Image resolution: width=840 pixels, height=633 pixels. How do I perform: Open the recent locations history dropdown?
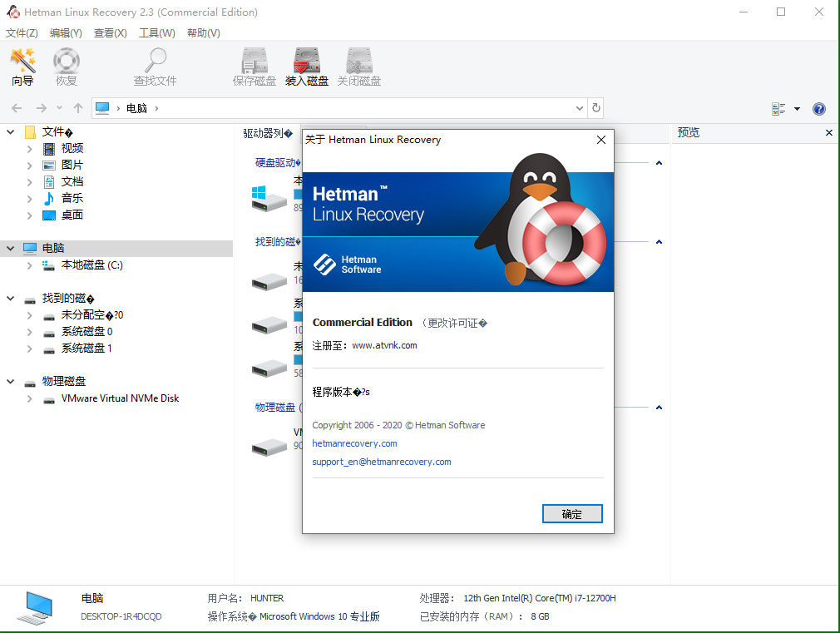pos(59,108)
